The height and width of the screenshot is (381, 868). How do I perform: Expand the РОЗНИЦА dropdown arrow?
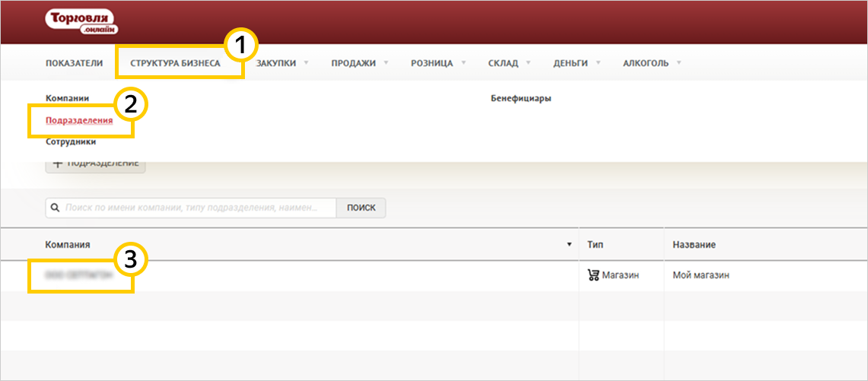click(463, 62)
